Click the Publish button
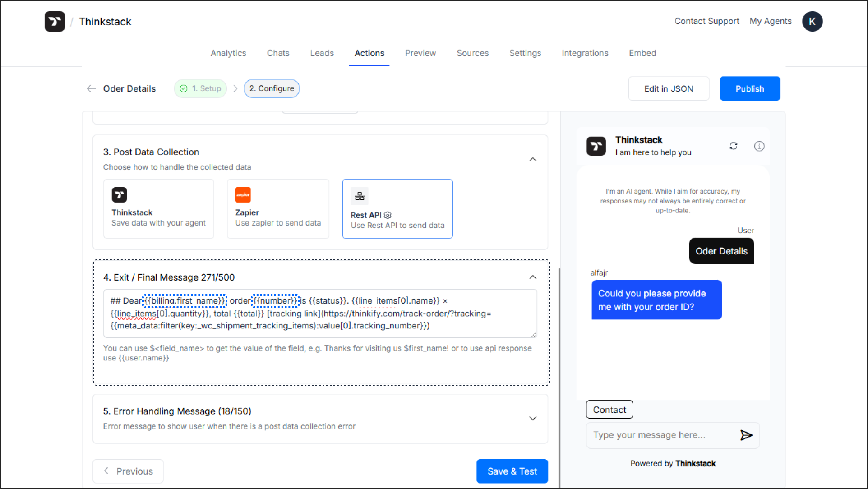 [749, 88]
